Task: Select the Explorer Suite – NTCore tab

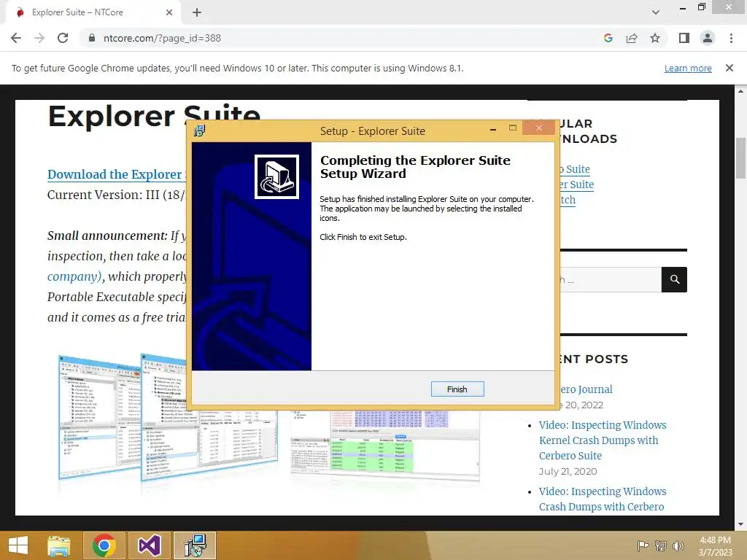Action: coord(93,12)
